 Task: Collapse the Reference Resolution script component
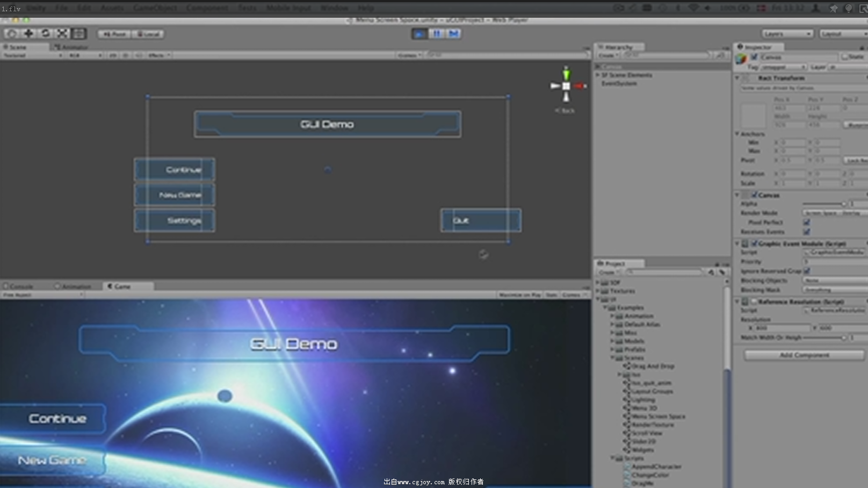click(x=737, y=302)
